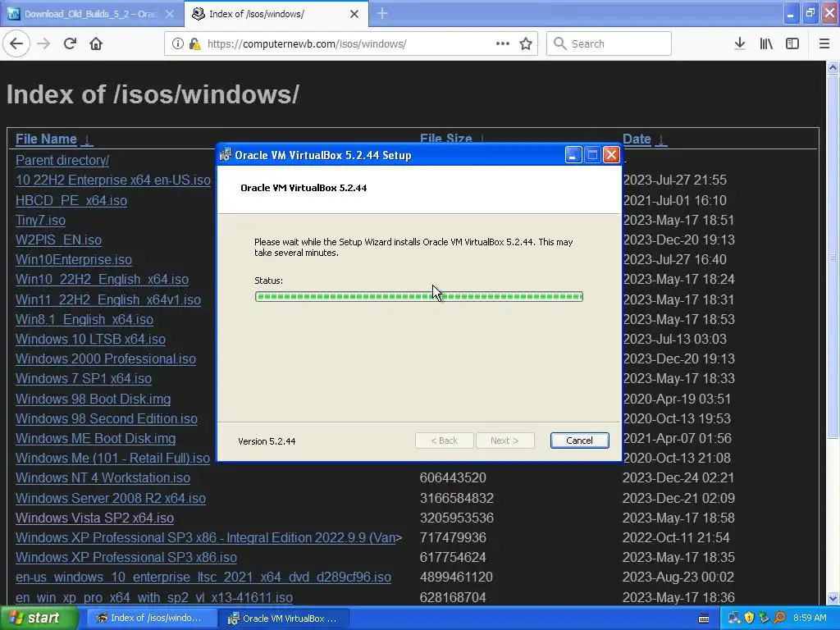Click the tray network computers icon
Screen dimensions: 840x630
[x=734, y=619]
